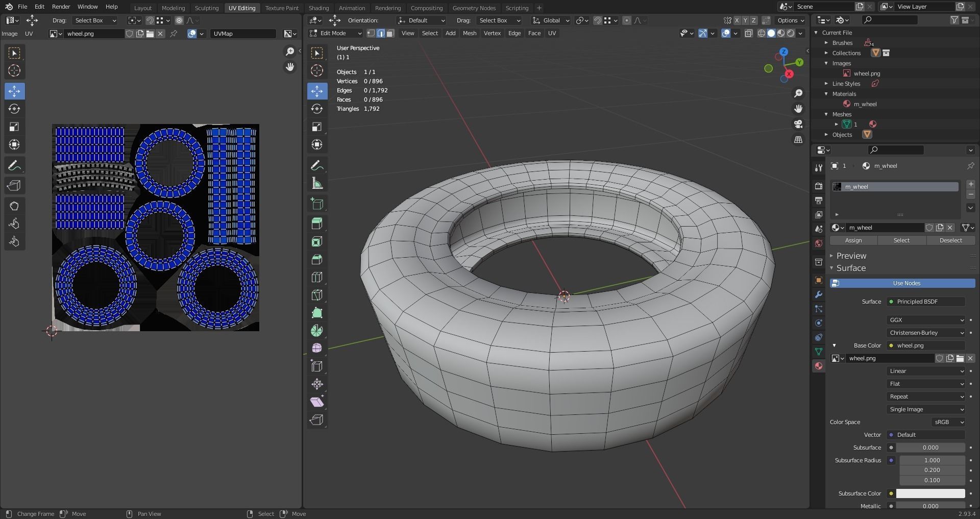Open the Orientation Default dropdown

pyautogui.click(x=422, y=20)
